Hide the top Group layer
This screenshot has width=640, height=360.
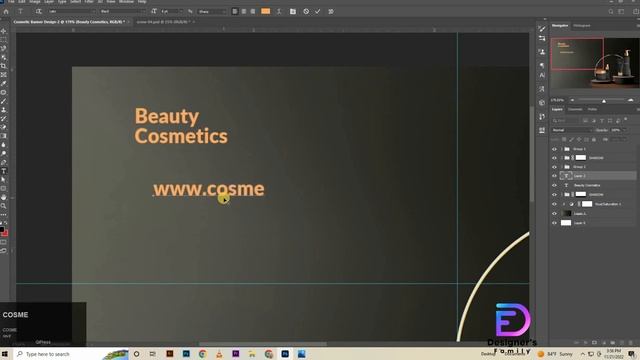[554, 149]
